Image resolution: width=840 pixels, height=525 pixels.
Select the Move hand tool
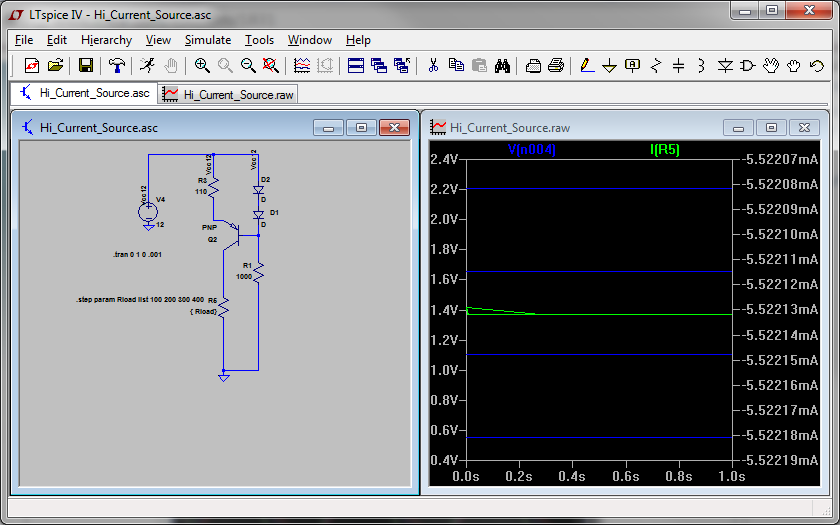coord(771,66)
